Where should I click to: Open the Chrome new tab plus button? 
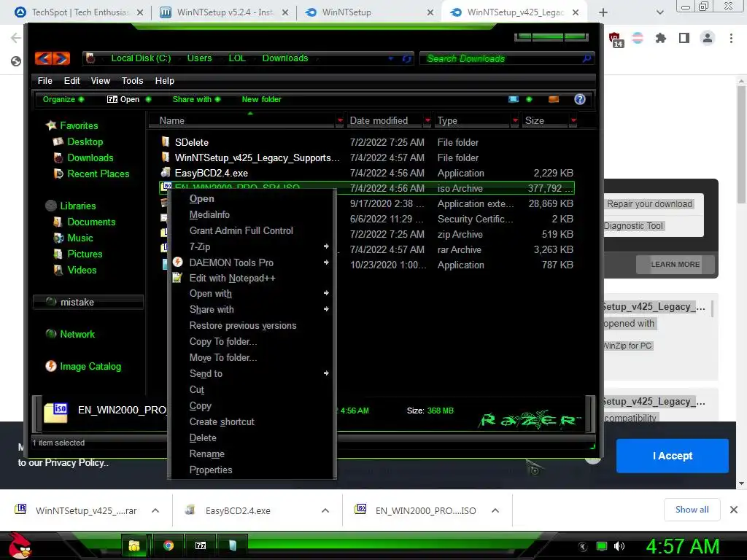point(603,12)
